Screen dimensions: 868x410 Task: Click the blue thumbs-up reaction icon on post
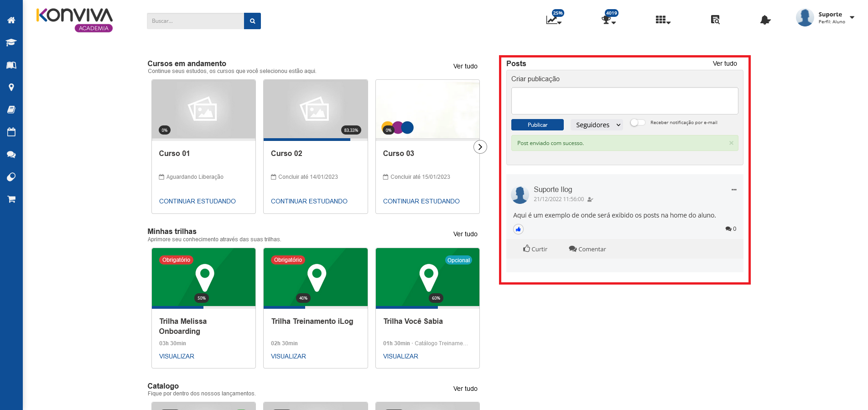[518, 229]
